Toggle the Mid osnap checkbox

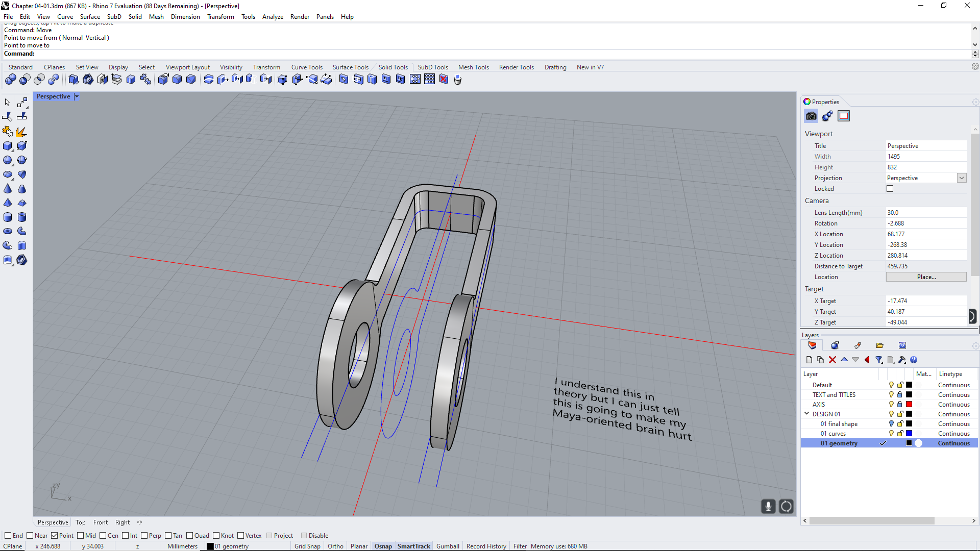point(80,536)
